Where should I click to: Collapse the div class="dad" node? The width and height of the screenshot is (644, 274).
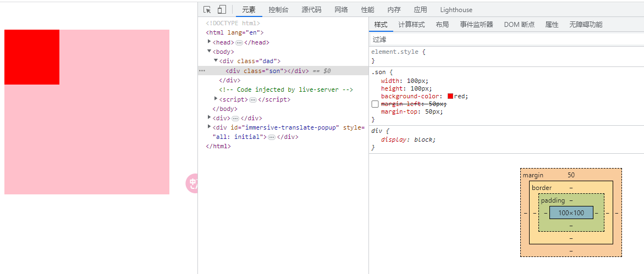tap(216, 60)
